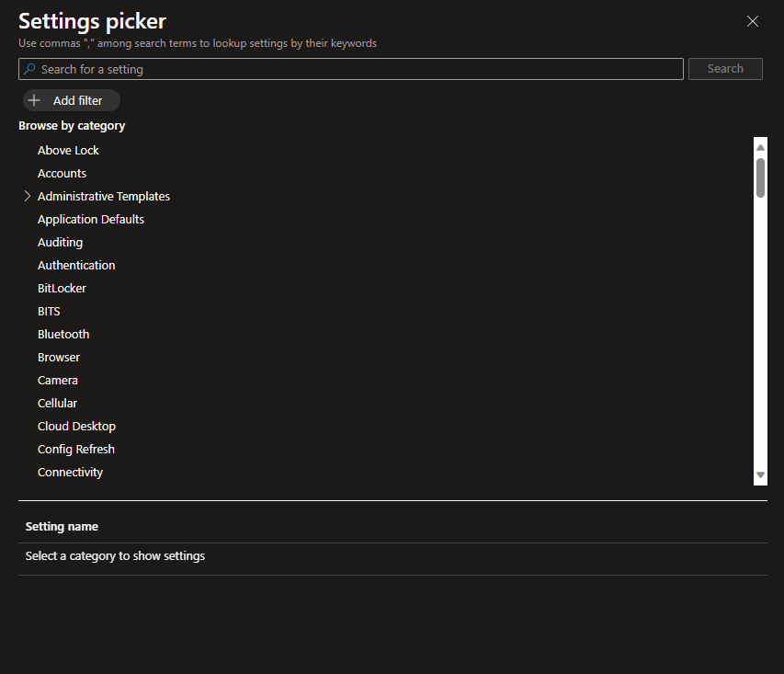This screenshot has height=674, width=784.
Task: Focus the Search for a setting field
Action: pyautogui.click(x=358, y=69)
